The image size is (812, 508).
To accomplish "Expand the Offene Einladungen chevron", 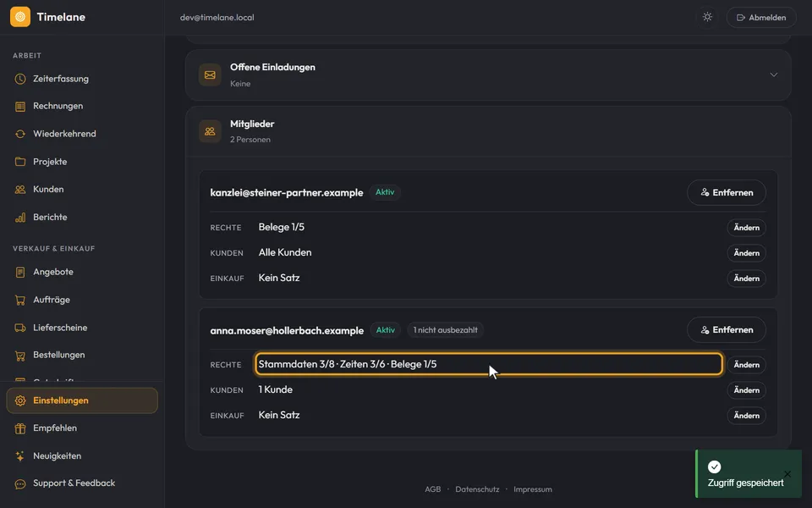I will pyautogui.click(x=774, y=75).
